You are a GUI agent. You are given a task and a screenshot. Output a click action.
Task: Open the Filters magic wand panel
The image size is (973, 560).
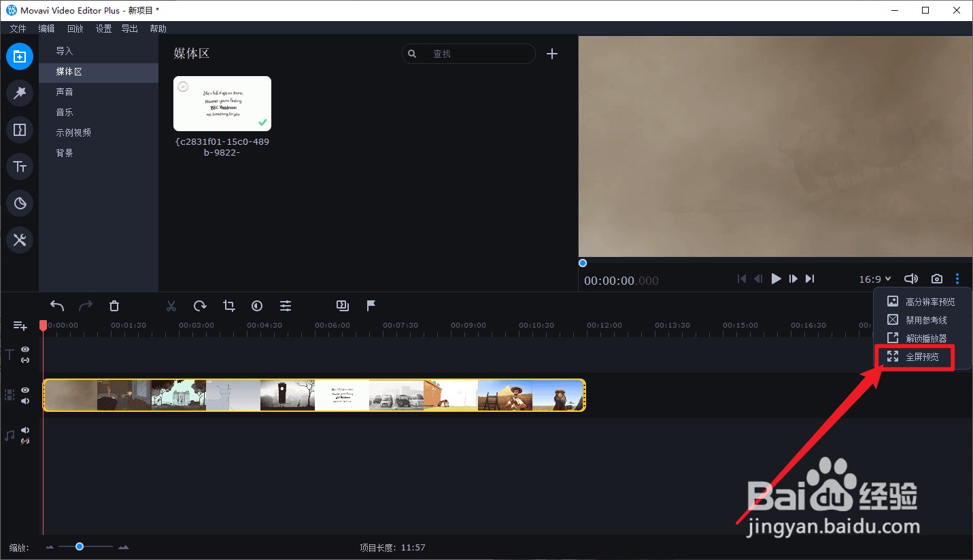point(20,93)
